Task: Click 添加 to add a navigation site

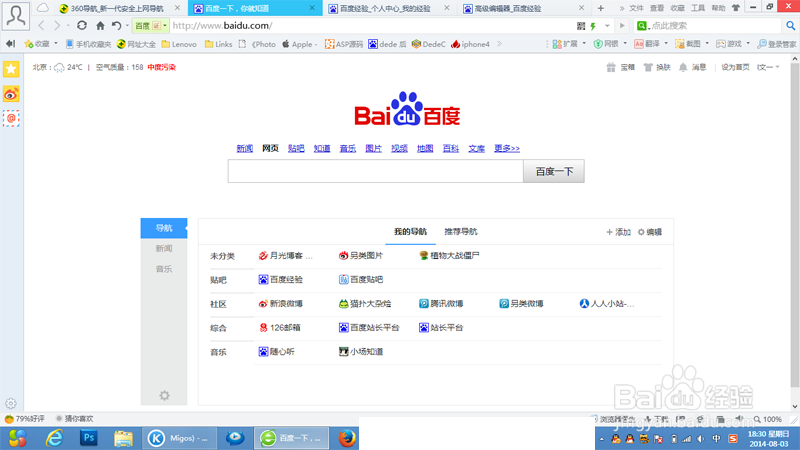Action: (618, 232)
